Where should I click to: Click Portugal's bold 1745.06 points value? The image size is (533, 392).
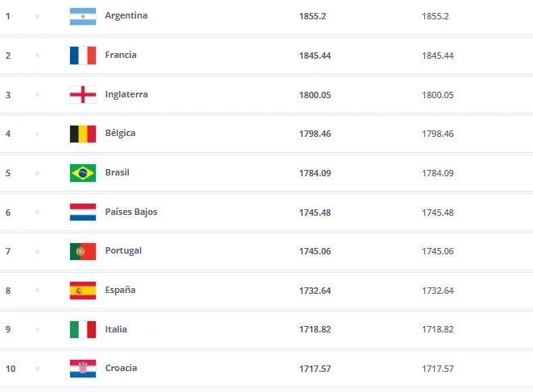[313, 251]
